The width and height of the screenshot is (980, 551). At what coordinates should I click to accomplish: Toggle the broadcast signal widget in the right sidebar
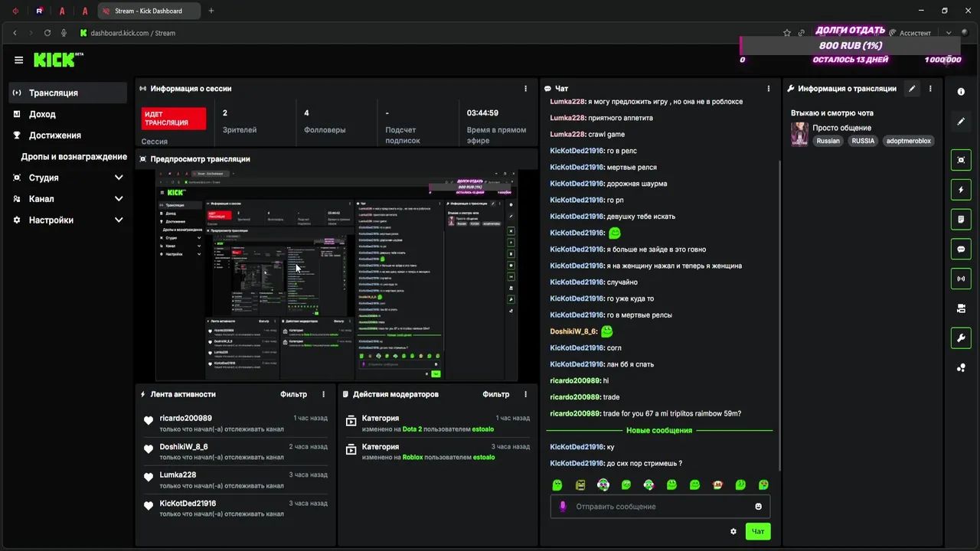[x=961, y=279]
